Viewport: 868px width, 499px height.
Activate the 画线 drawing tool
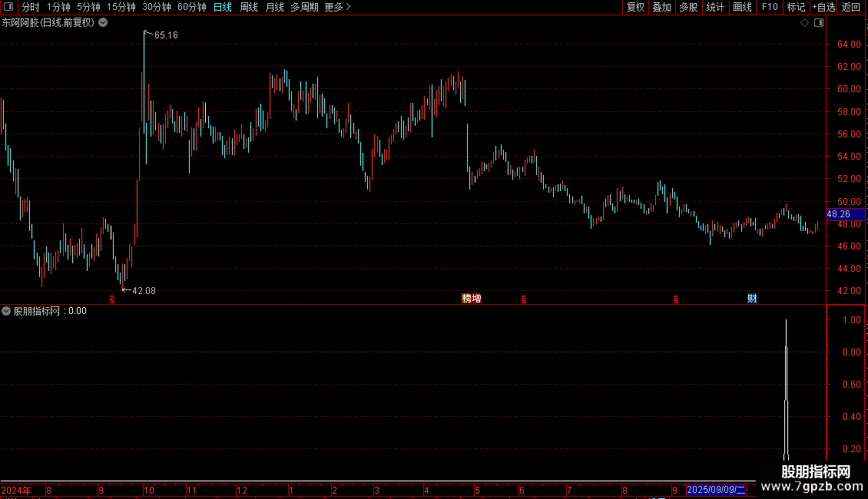pyautogui.click(x=742, y=7)
